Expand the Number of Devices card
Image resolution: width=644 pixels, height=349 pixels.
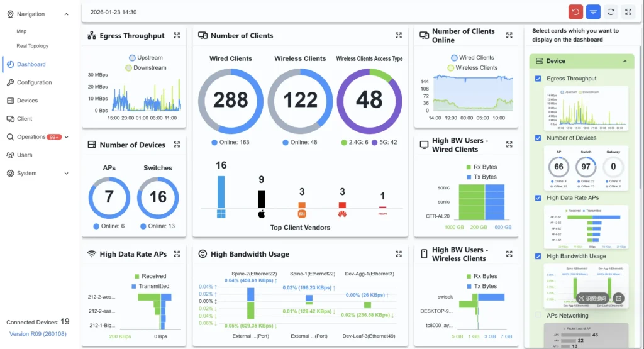(x=177, y=145)
